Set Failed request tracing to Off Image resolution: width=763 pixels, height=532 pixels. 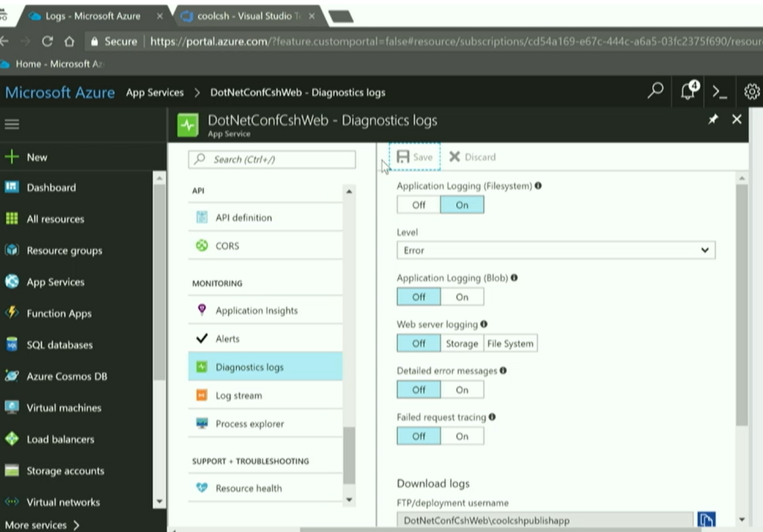coord(419,436)
